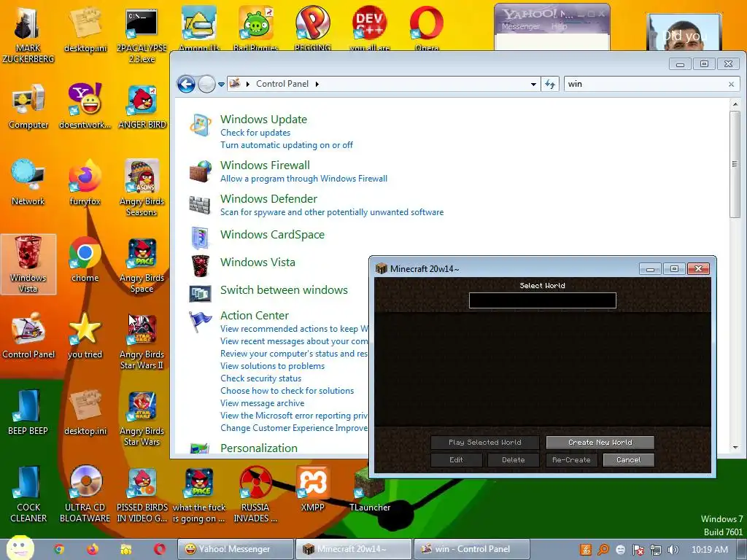Switch to win - Control Panel taskbar button

point(472,549)
